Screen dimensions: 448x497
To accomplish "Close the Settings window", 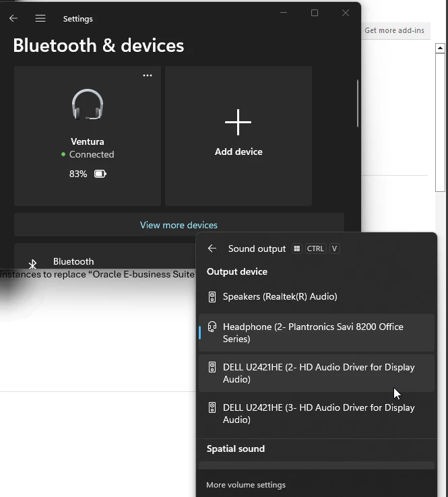I will [346, 13].
